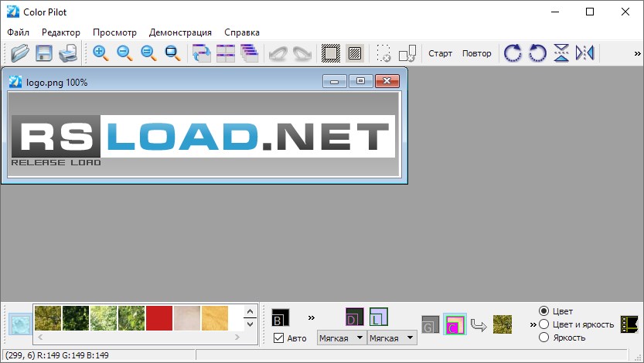Close the logo.png document window

coord(387,81)
